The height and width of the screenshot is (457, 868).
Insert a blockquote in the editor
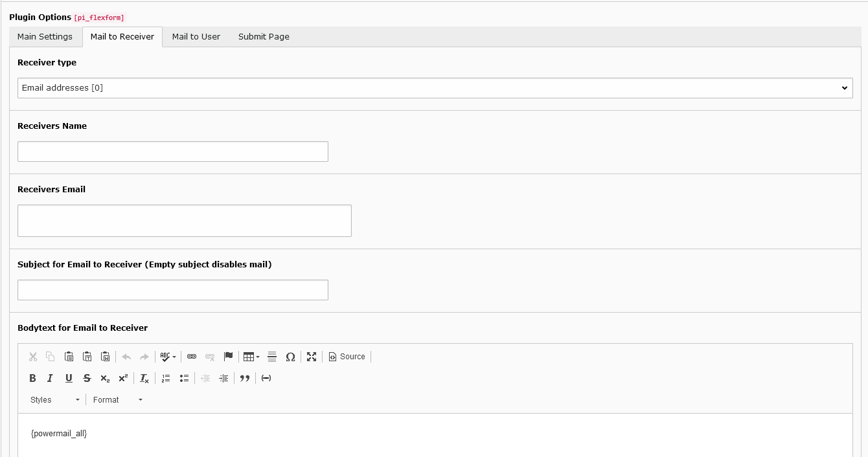coord(245,378)
